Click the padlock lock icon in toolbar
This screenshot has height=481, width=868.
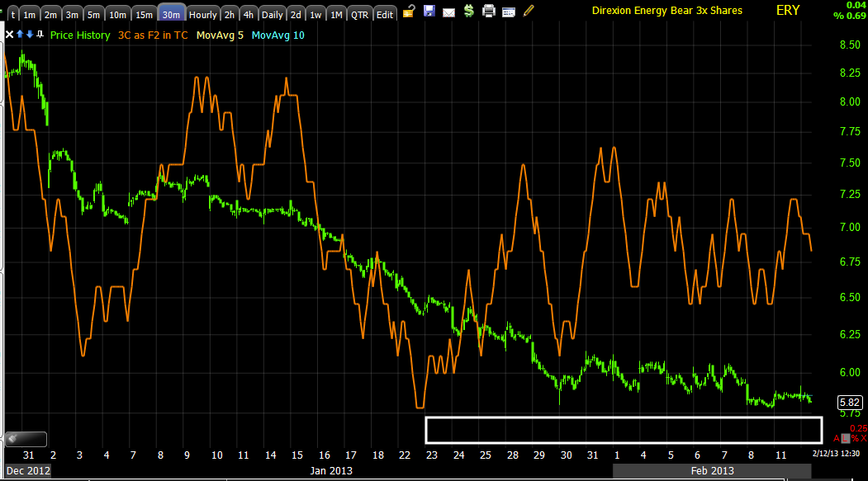pyautogui.click(x=409, y=11)
